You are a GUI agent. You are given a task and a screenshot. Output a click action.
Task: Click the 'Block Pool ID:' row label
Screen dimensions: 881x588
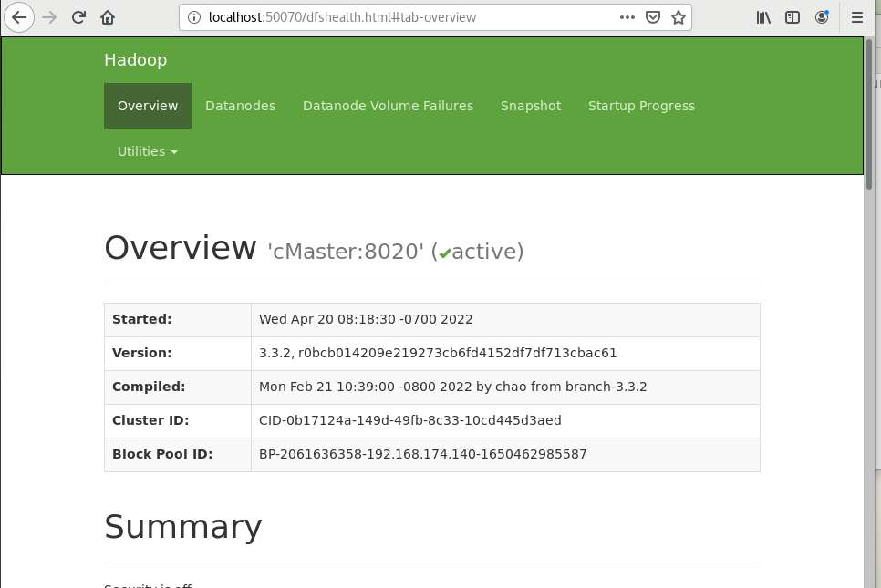[162, 454]
